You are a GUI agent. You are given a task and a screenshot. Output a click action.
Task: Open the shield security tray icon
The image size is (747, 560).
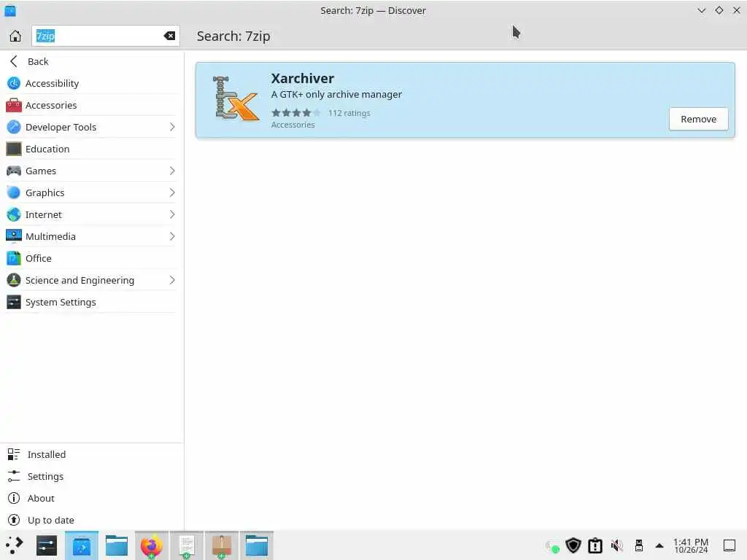pyautogui.click(x=573, y=545)
